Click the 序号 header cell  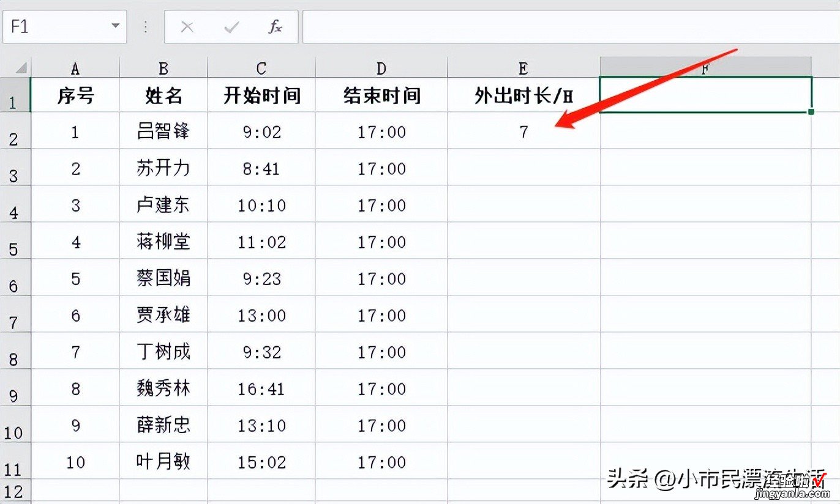point(75,95)
